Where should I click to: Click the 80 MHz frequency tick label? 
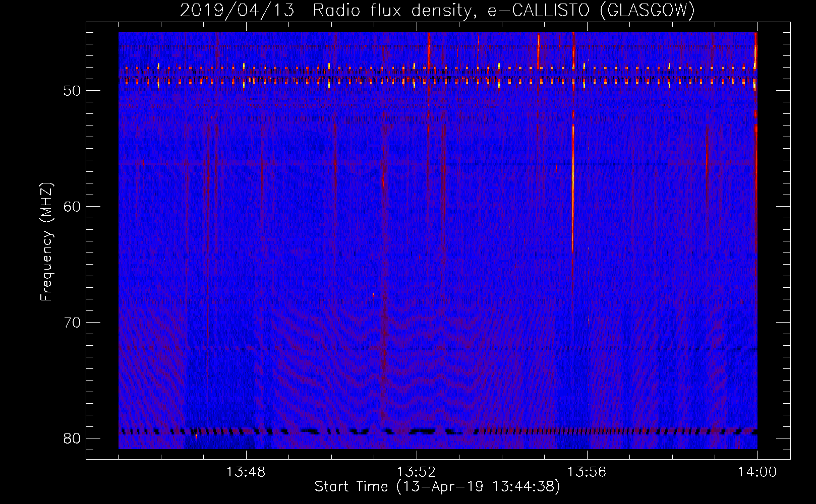pos(72,438)
